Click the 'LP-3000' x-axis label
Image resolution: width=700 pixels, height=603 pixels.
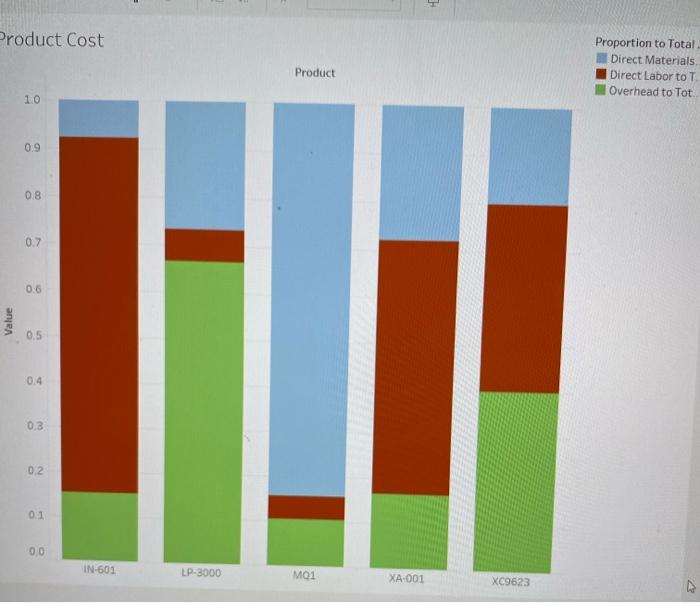coord(201,573)
